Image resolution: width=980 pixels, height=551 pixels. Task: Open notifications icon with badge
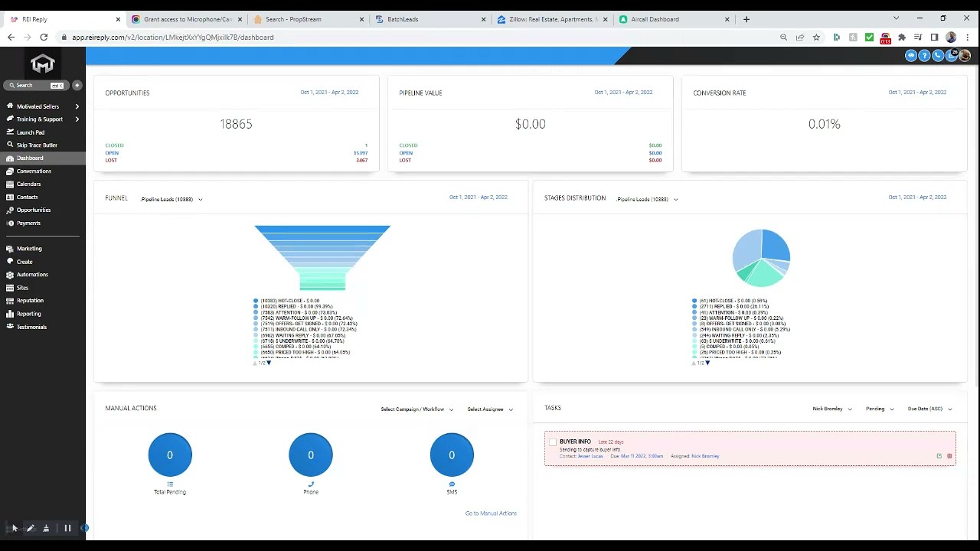952,55
